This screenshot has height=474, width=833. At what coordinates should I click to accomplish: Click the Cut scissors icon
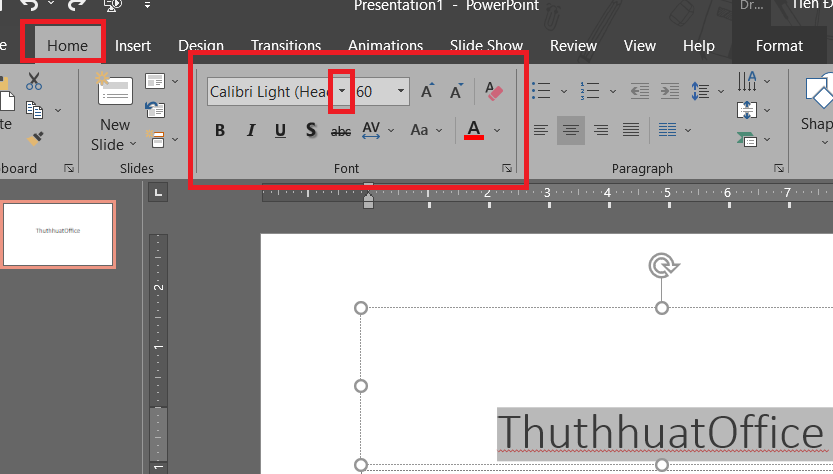tap(34, 81)
